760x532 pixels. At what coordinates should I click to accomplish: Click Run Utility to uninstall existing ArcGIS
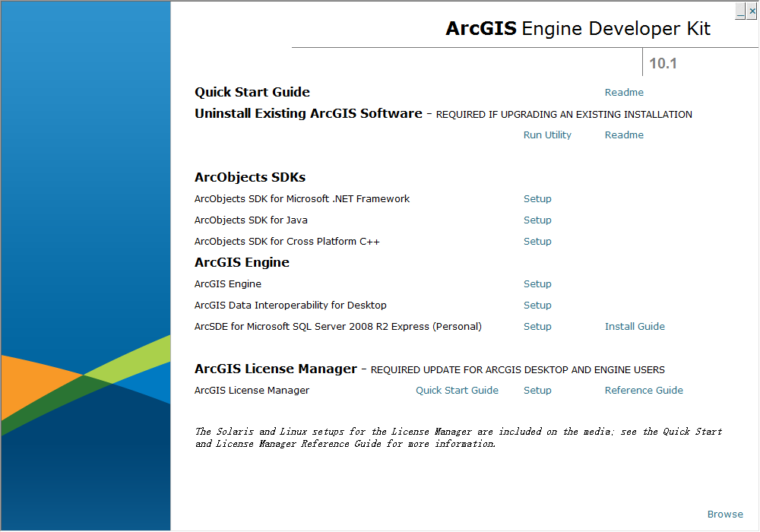546,135
